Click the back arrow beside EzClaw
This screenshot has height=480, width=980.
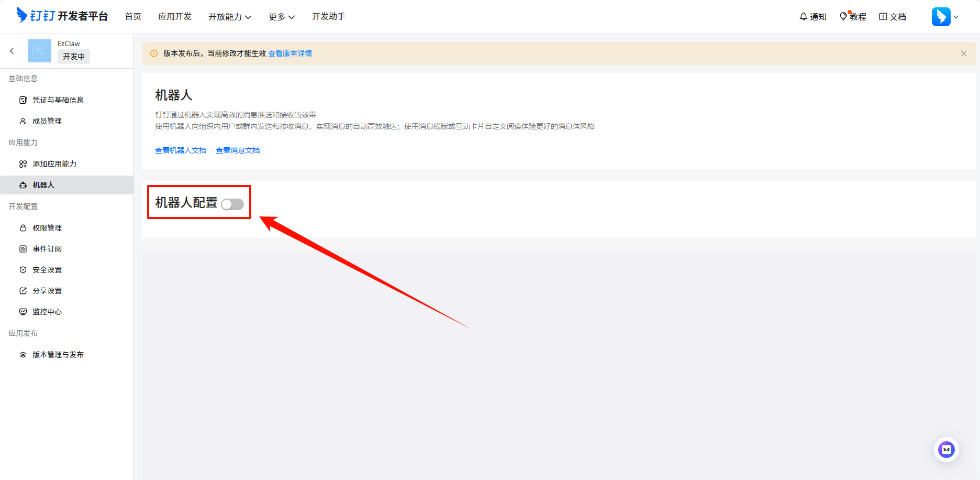(x=12, y=51)
